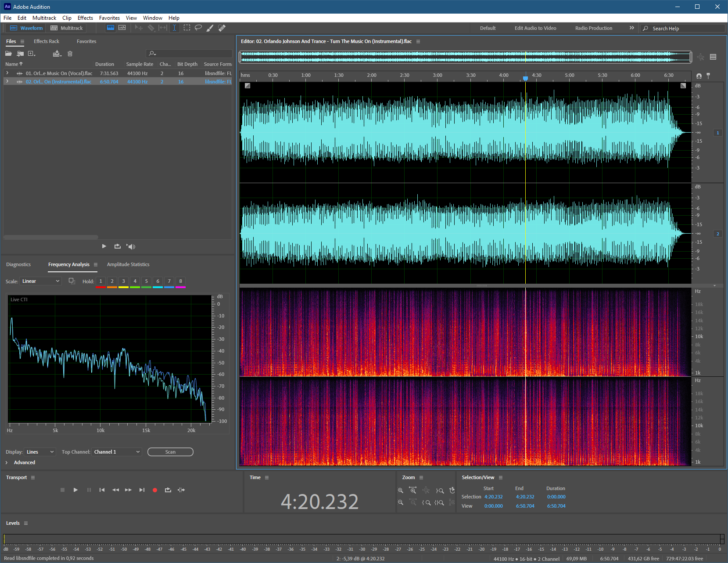The width and height of the screenshot is (728, 563).
Task: Move playhead to previous marker
Action: click(102, 490)
